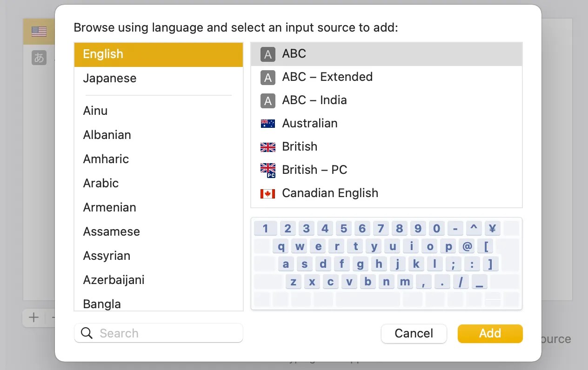
Task: Click the US flag icon at top left
Action: [x=39, y=32]
